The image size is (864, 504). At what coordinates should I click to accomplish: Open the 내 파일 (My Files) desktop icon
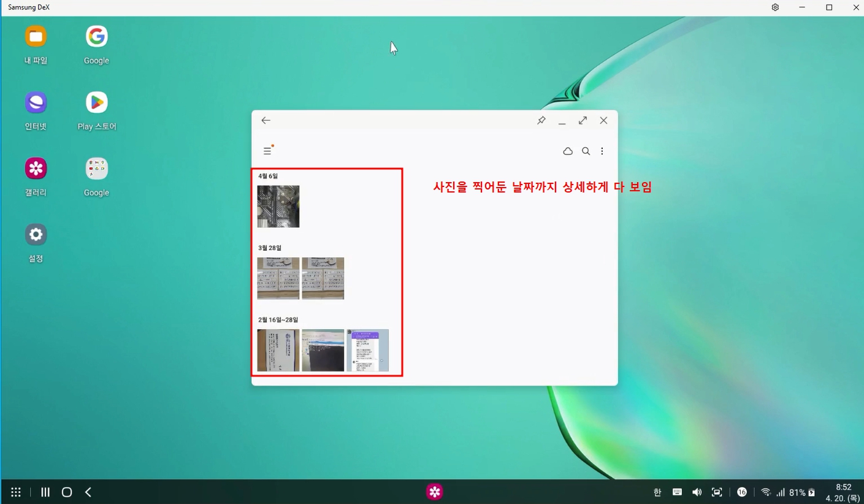coord(36,37)
